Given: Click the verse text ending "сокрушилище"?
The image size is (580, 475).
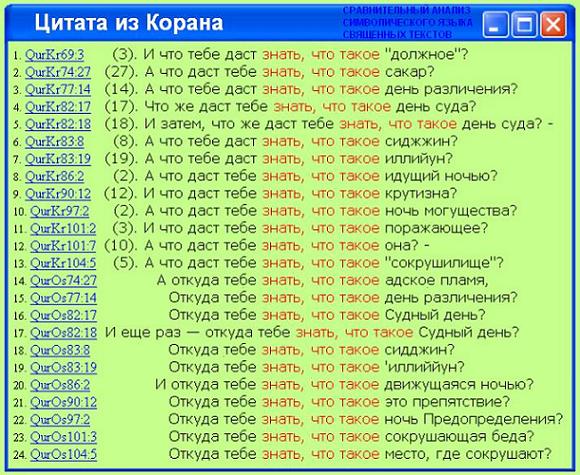Looking at the screenshot, I should click(308, 263).
